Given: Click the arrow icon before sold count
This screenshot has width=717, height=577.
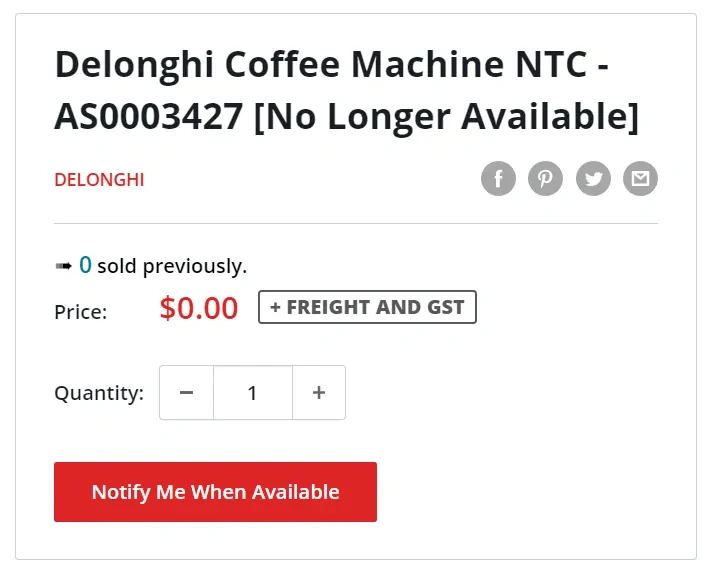Looking at the screenshot, I should (63, 266).
